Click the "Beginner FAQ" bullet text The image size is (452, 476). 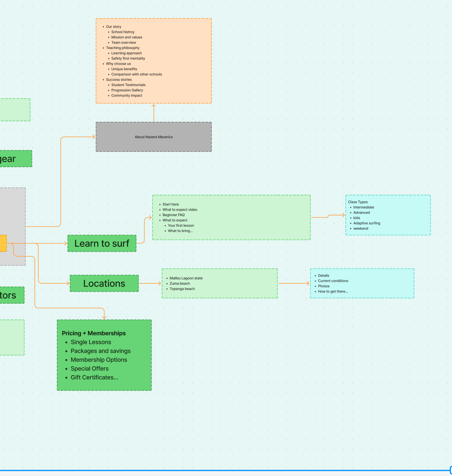pos(173,215)
